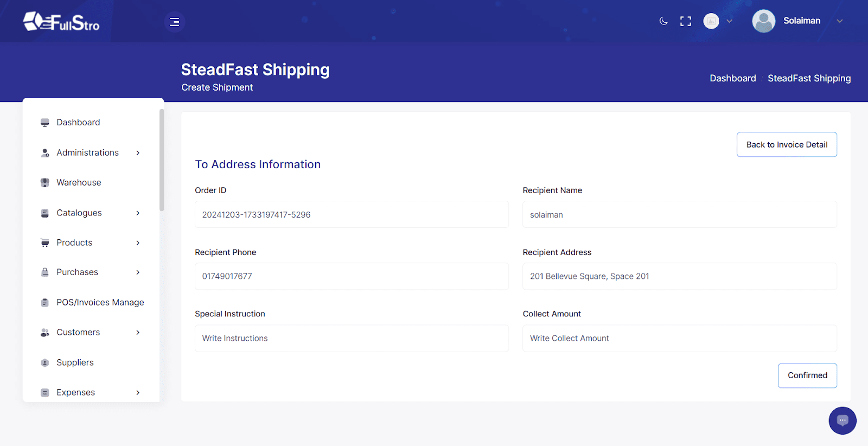This screenshot has height=446, width=868.
Task: Open Warehouse in sidebar
Action: click(x=79, y=182)
